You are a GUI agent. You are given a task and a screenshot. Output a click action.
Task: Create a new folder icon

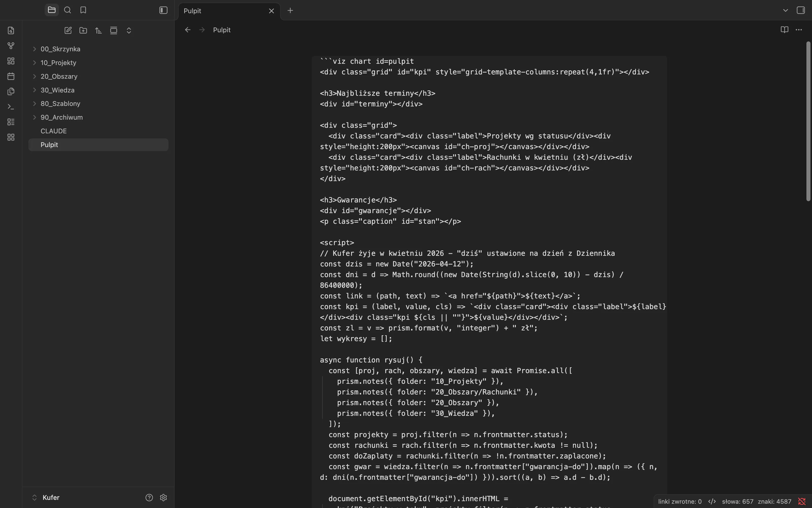point(83,30)
